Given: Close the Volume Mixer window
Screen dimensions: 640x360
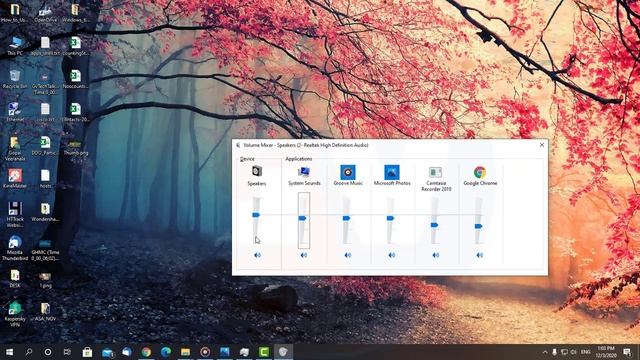Looking at the screenshot, I should (542, 145).
